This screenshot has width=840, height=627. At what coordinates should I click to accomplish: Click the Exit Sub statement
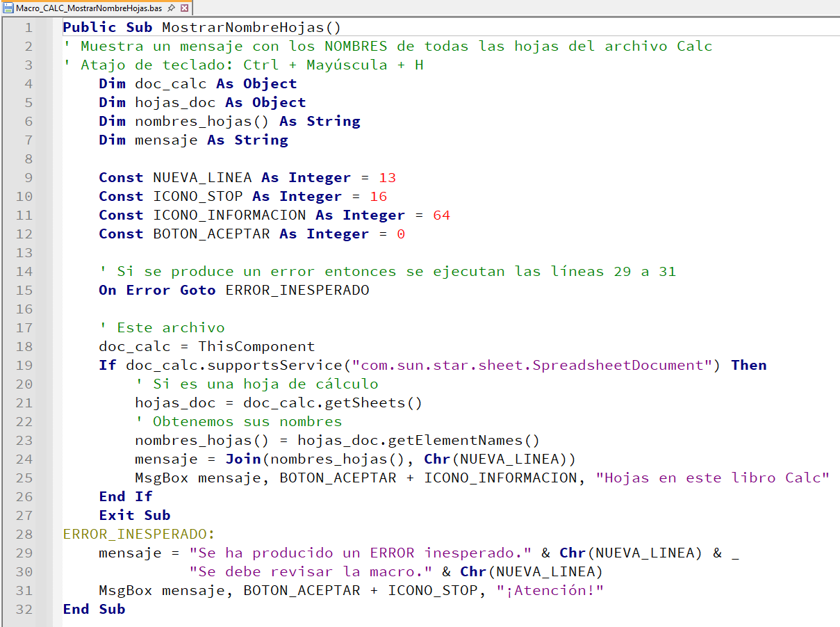point(134,516)
